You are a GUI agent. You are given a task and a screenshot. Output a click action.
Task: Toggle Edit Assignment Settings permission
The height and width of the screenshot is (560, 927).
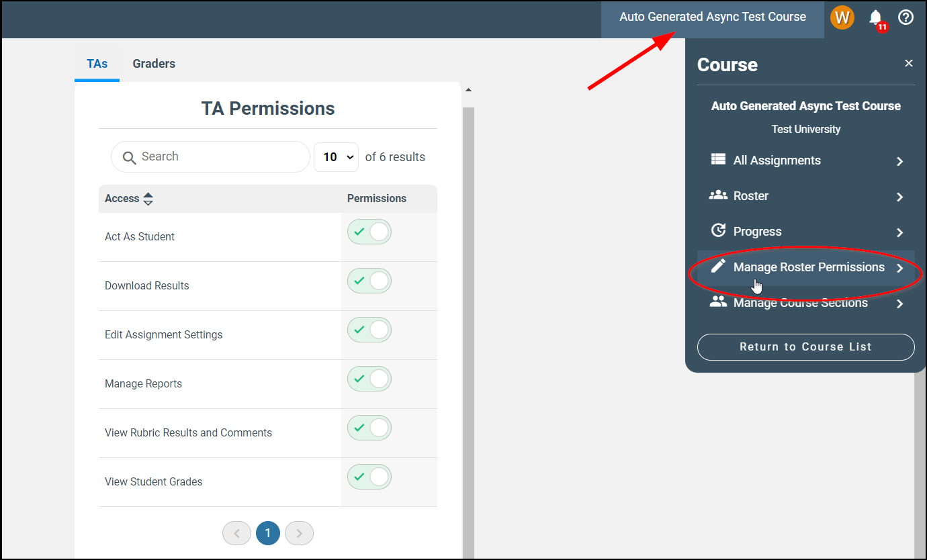[x=369, y=330]
